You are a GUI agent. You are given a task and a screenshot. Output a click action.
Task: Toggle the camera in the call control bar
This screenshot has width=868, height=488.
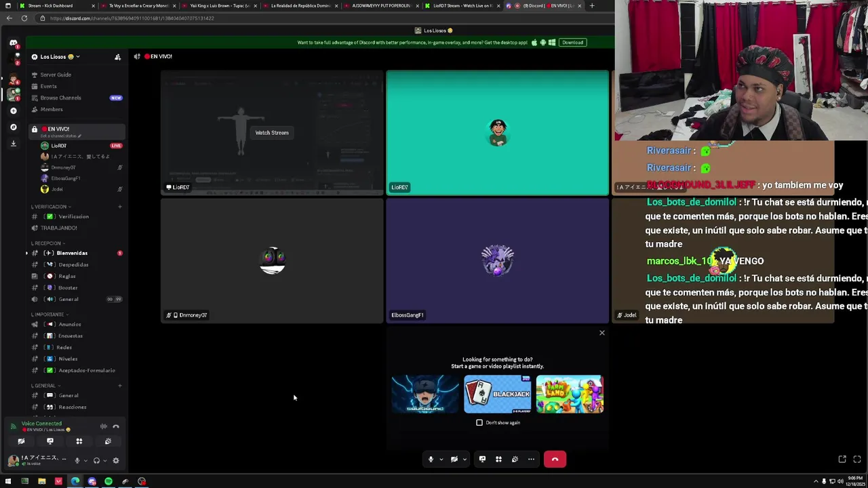454,460
